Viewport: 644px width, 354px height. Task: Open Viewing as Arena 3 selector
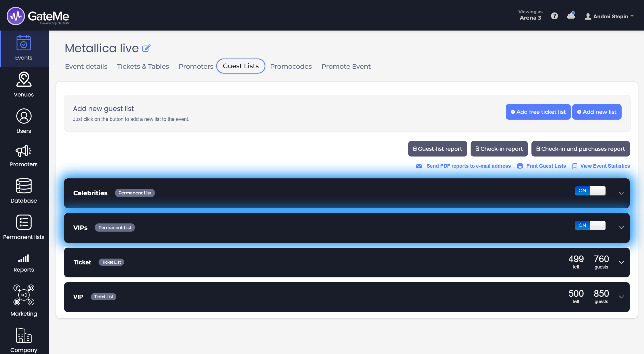click(x=530, y=15)
